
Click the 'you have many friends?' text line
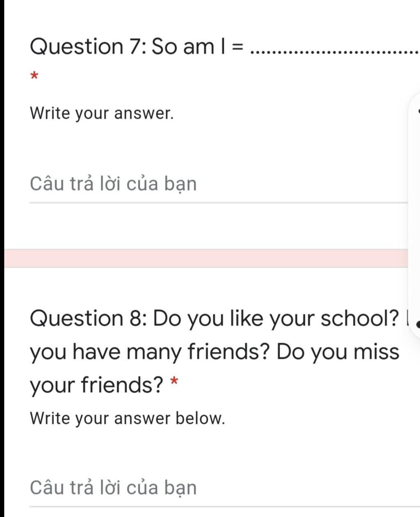[x=149, y=352]
